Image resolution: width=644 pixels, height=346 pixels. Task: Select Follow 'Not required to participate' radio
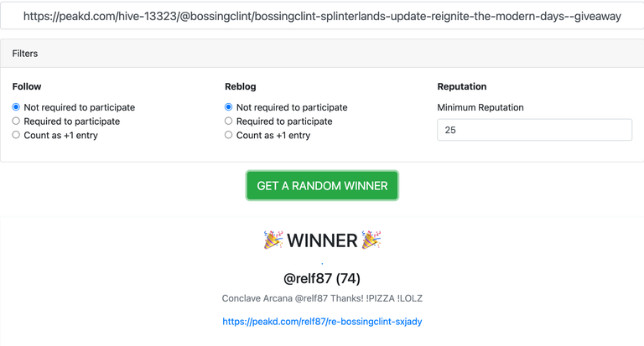pyautogui.click(x=16, y=107)
